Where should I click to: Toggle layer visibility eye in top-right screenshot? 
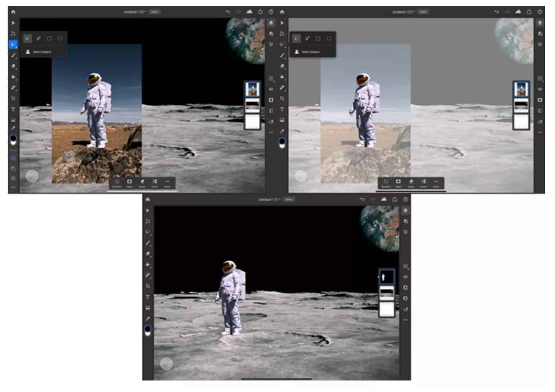pyautogui.click(x=540, y=89)
